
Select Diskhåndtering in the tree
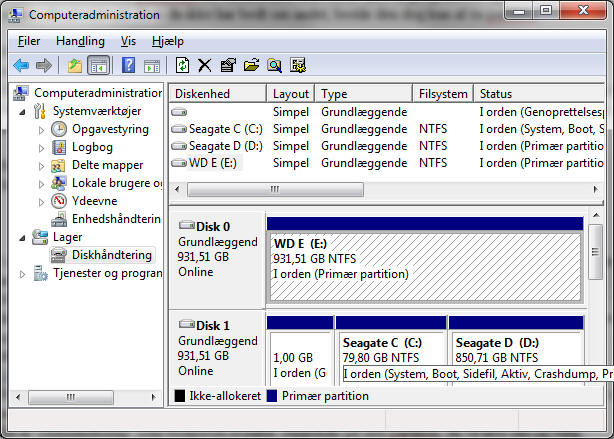pyautogui.click(x=112, y=255)
